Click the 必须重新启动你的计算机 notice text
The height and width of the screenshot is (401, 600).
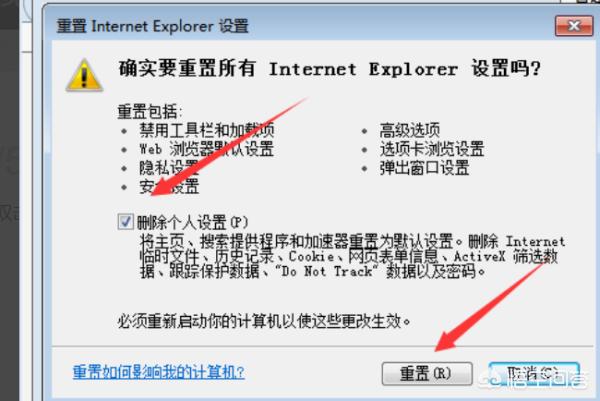[x=264, y=321]
